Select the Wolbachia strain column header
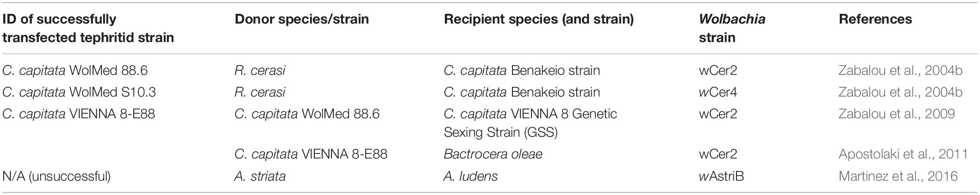 coord(732,28)
